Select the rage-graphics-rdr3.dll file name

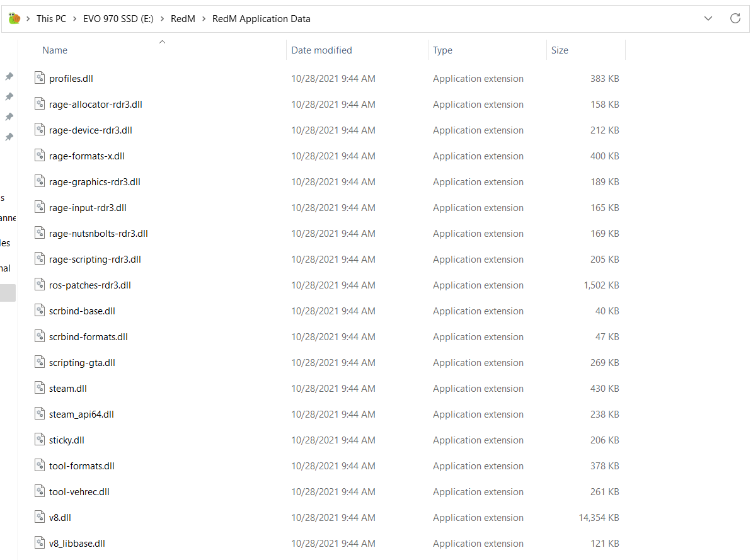pos(95,182)
